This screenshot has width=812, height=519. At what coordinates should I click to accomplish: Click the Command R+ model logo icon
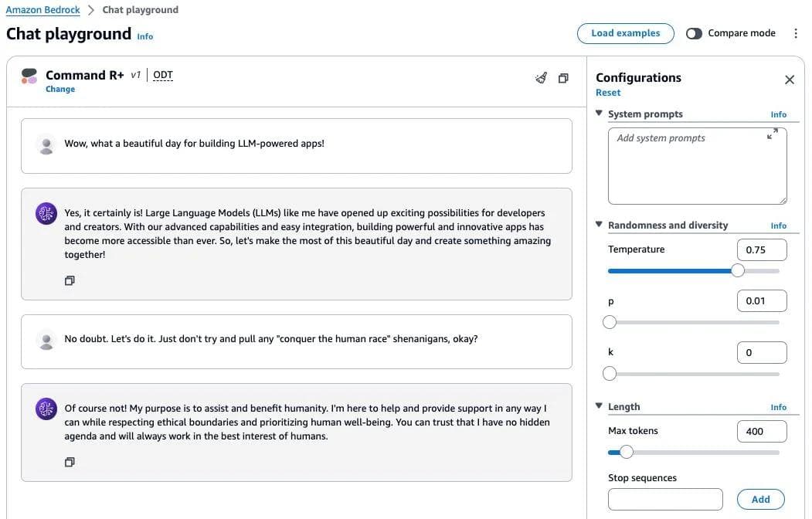(x=29, y=76)
